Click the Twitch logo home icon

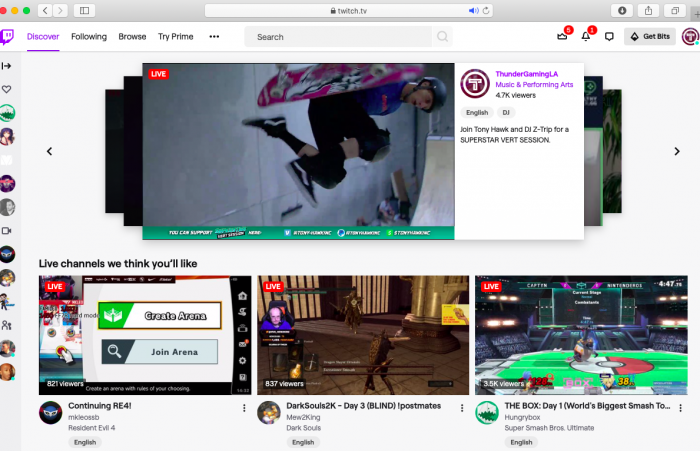point(8,37)
